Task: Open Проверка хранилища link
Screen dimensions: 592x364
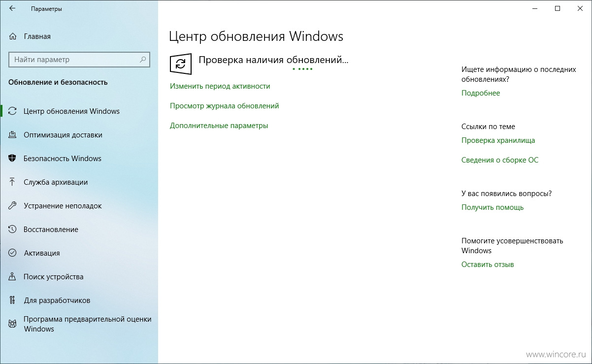Action: tap(498, 140)
